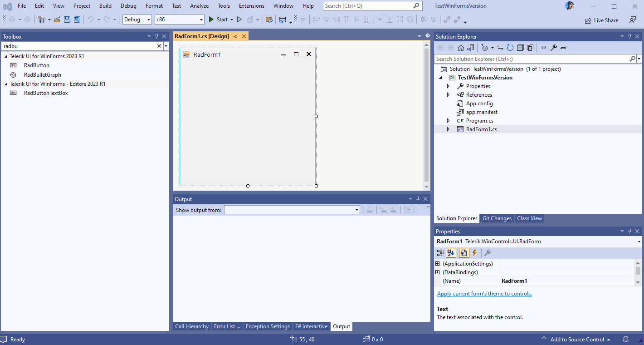The image size is (644, 345).
Task: Open the Debug configuration dropdown
Action: pyautogui.click(x=137, y=20)
